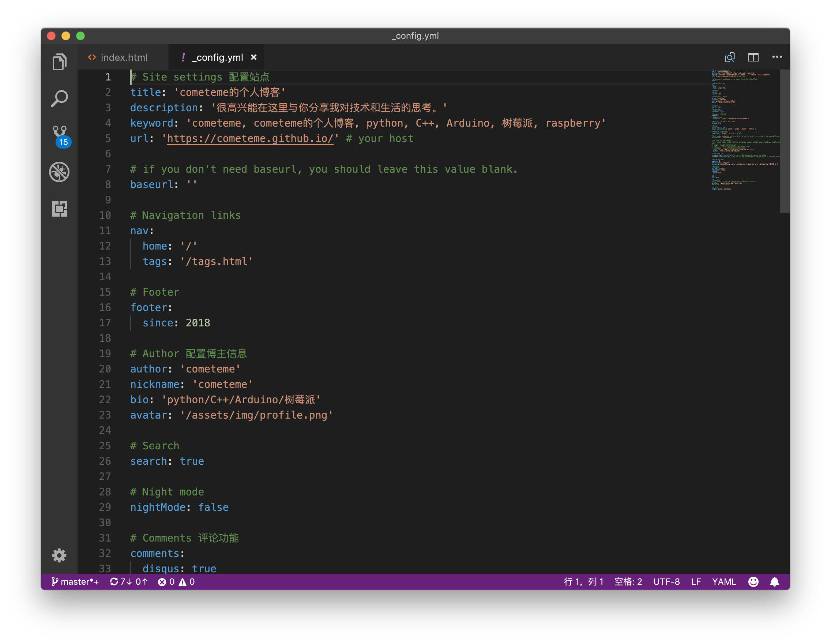Viewport: 831px width, 644px height.
Task: Click the open changes compare icon
Action: [730, 57]
